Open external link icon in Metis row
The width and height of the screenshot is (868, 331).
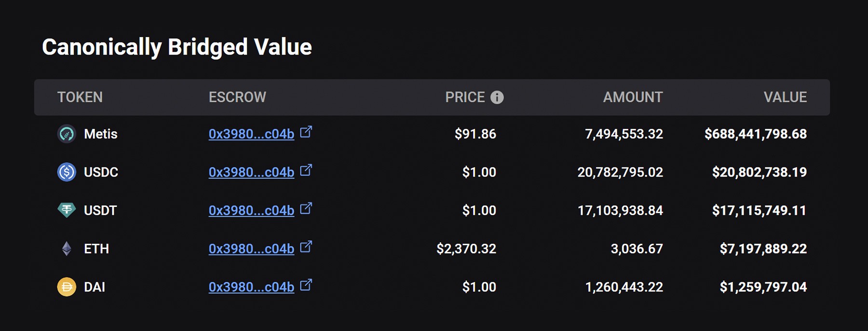click(306, 132)
